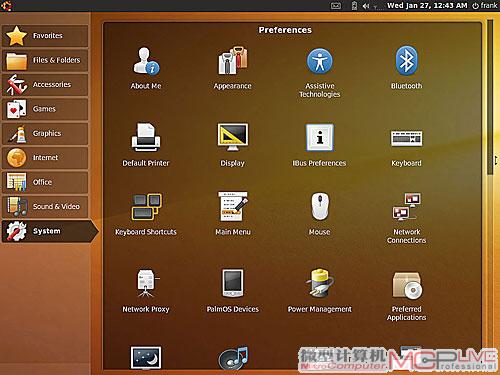
Task: Open Default Printer settings
Action: click(146, 145)
